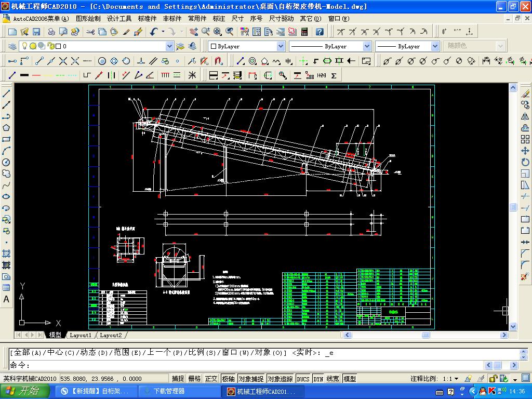532x399 pixels.
Task: Expand the layer name dropdown
Action: click(169, 46)
